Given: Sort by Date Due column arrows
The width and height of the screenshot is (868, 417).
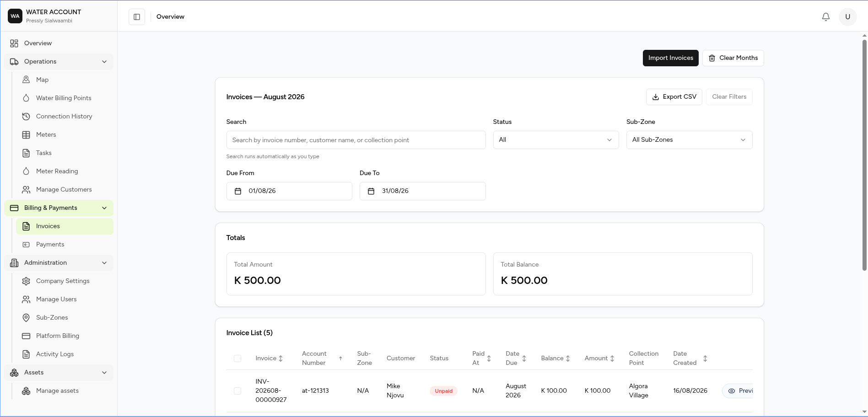Looking at the screenshot, I should point(524,358).
